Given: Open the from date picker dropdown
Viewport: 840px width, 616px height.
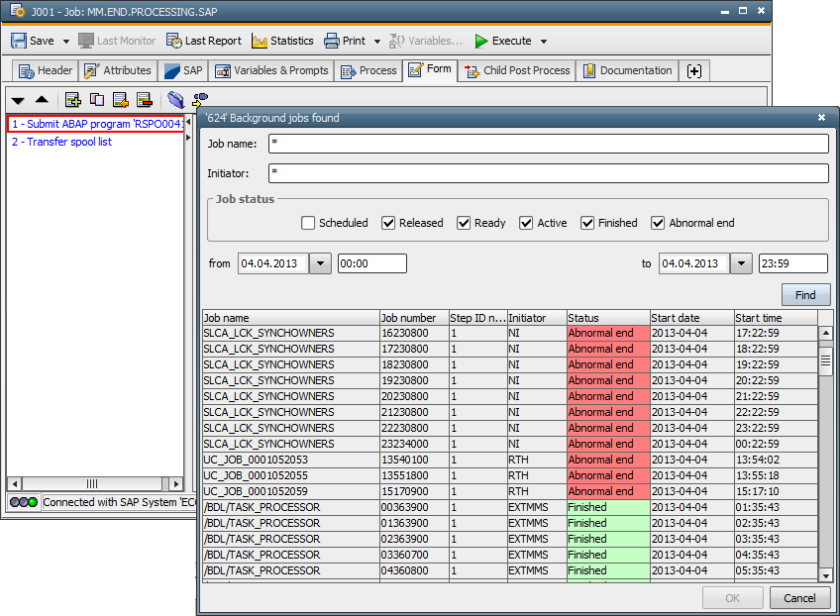Looking at the screenshot, I should 321,263.
